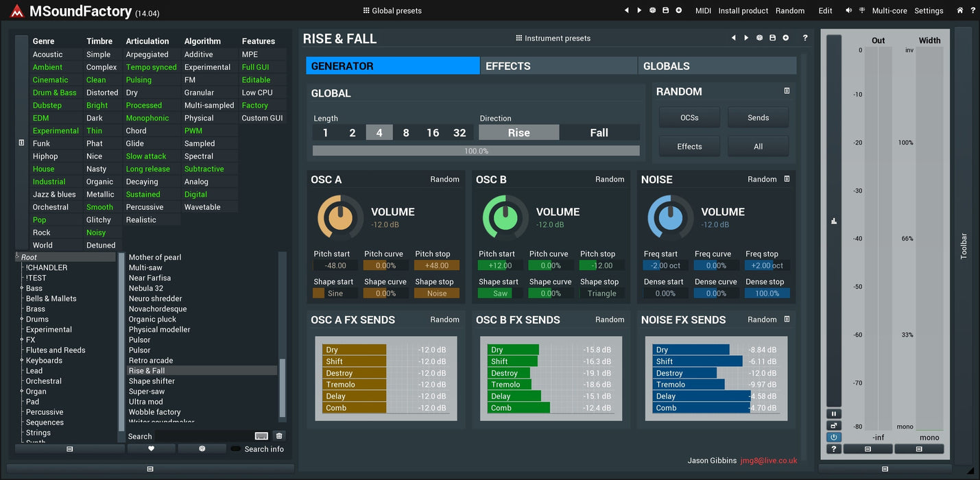Open the Settings menu
Screen dimensions: 980x480
pos(929,10)
